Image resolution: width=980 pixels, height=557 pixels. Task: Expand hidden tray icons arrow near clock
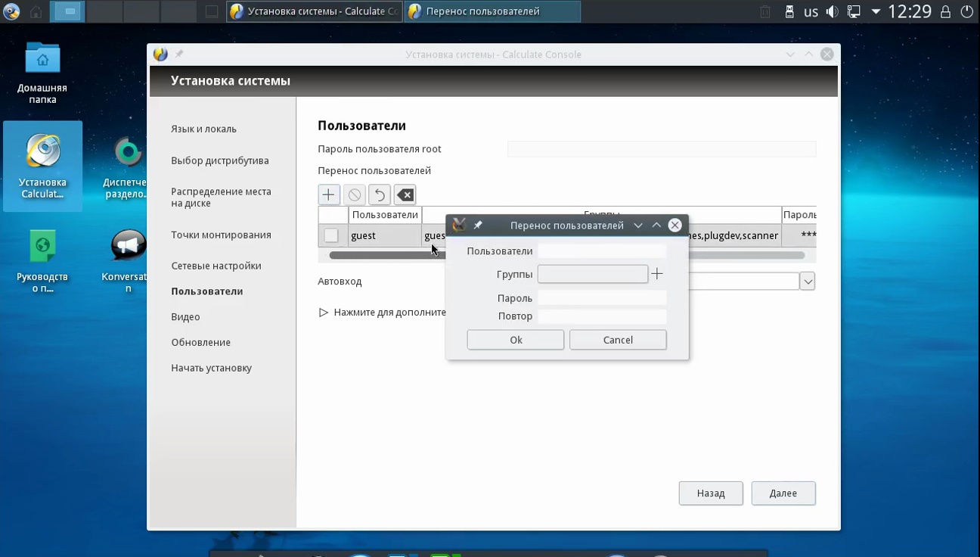tap(876, 12)
